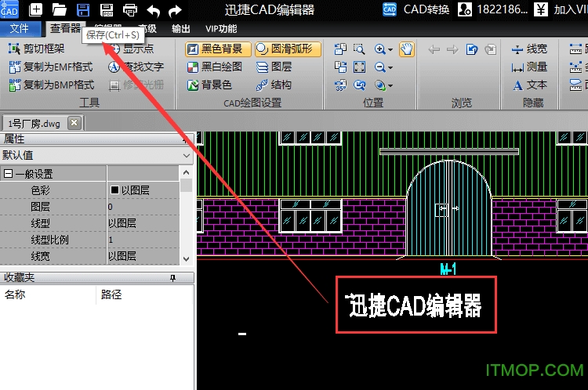The width and height of the screenshot is (588, 390).
Task: Open the 文件 file menu
Action: click(19, 29)
